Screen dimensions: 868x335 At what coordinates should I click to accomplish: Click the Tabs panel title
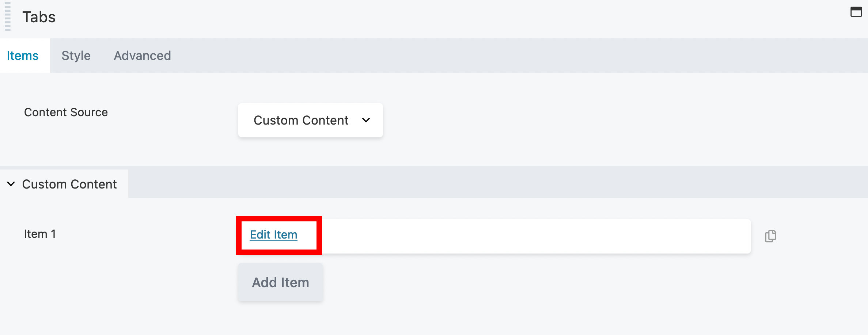[39, 17]
